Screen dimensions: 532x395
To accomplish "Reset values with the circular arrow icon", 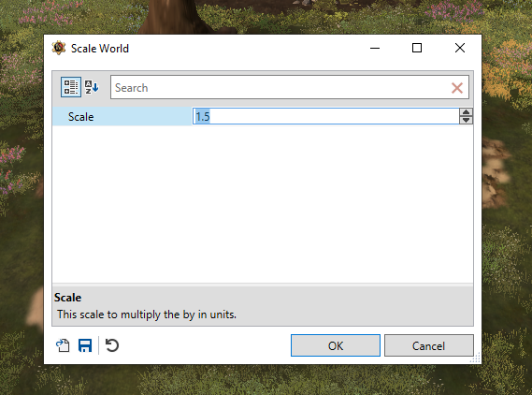I will (111, 345).
